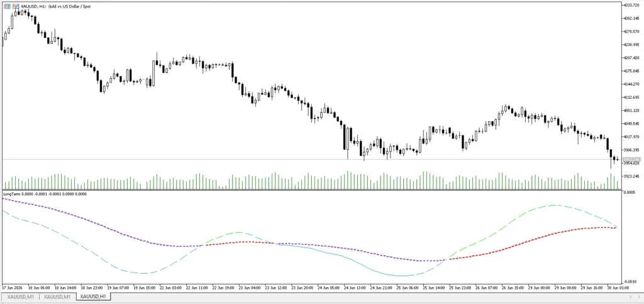Click the '24 Jun 21:00' time label

coord(380,288)
